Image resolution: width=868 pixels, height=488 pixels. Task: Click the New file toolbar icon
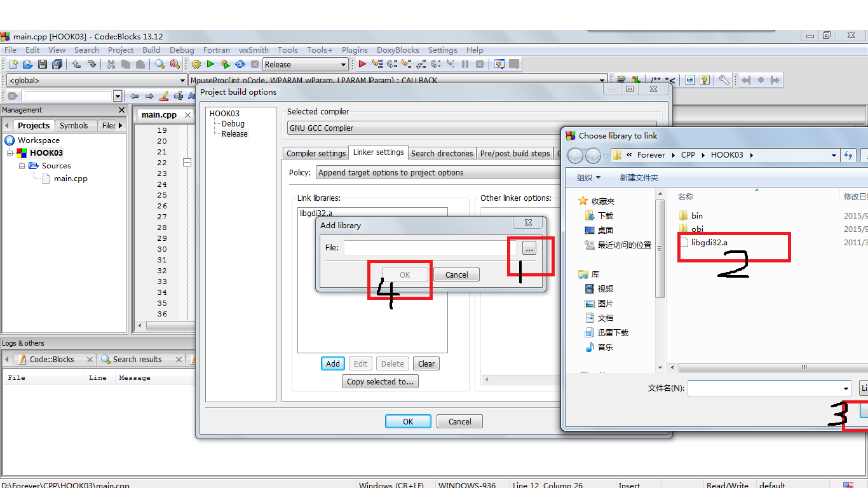(x=13, y=64)
